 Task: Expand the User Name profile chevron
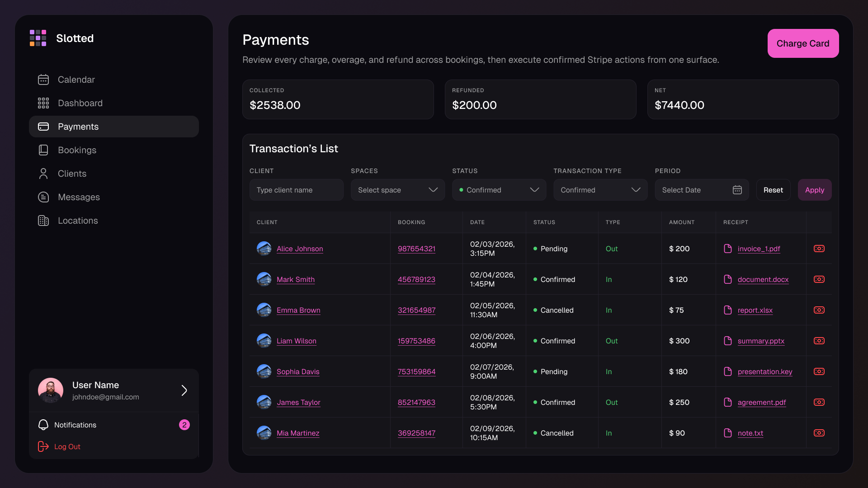pyautogui.click(x=184, y=390)
